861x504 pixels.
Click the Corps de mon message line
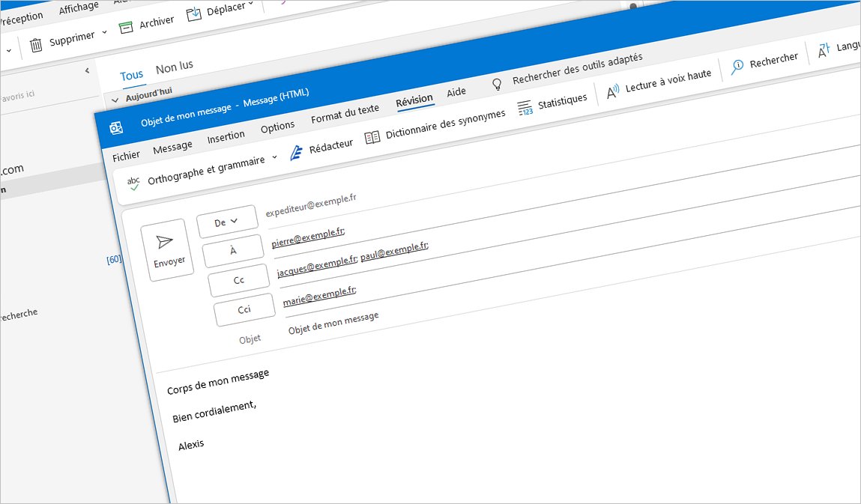click(x=218, y=382)
